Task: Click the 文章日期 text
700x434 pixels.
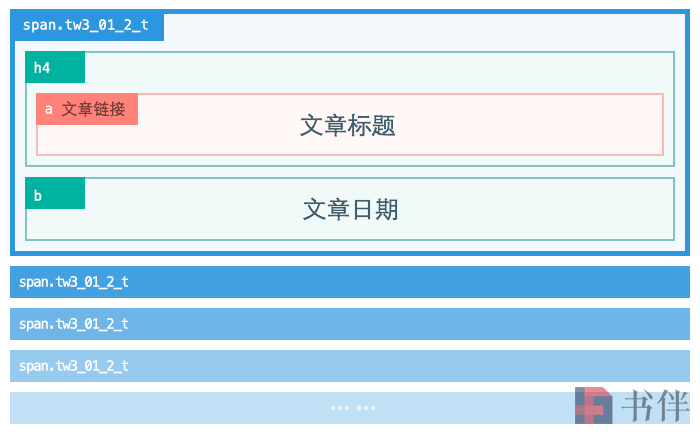Action: coord(350,209)
